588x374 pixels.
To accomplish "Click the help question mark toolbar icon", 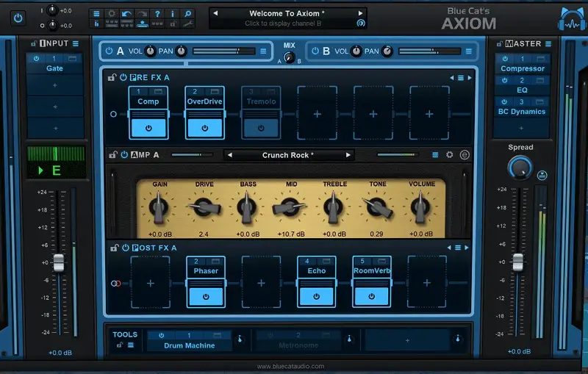I will pyautogui.click(x=157, y=13).
